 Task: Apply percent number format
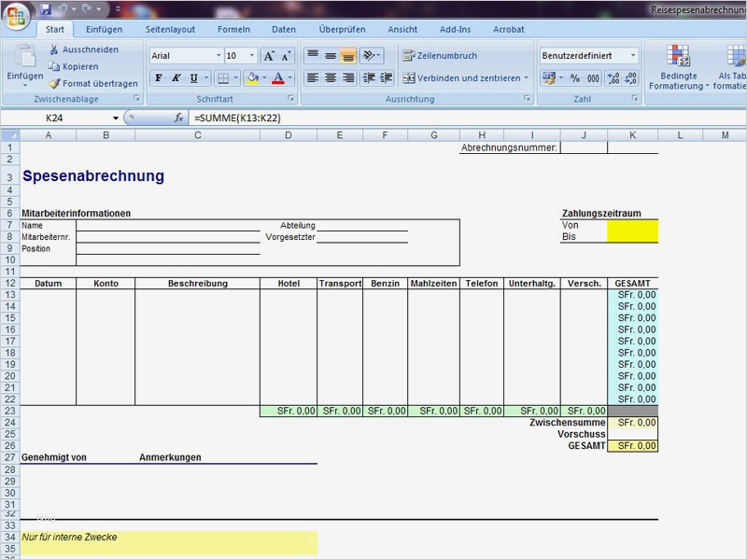pos(575,78)
